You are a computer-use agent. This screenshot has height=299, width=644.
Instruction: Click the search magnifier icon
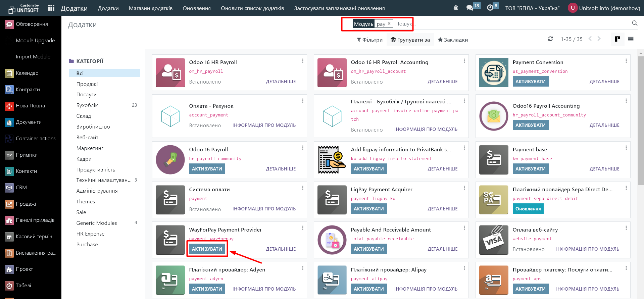point(635,23)
